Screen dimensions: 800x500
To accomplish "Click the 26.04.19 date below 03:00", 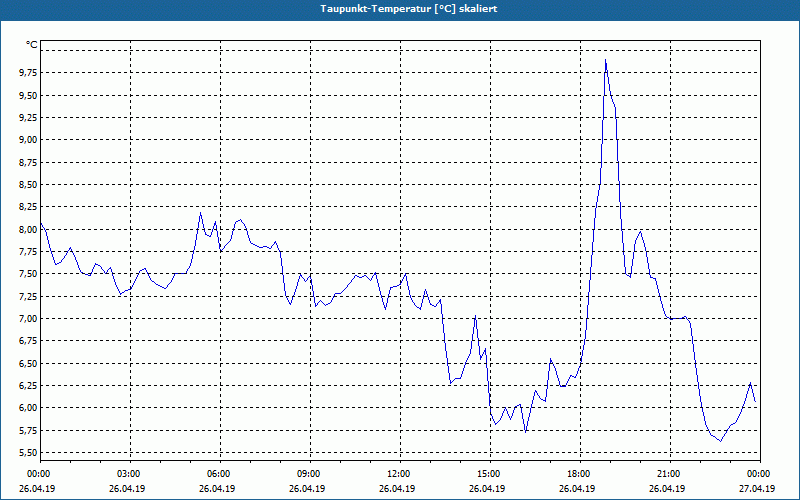I will [x=128, y=488].
